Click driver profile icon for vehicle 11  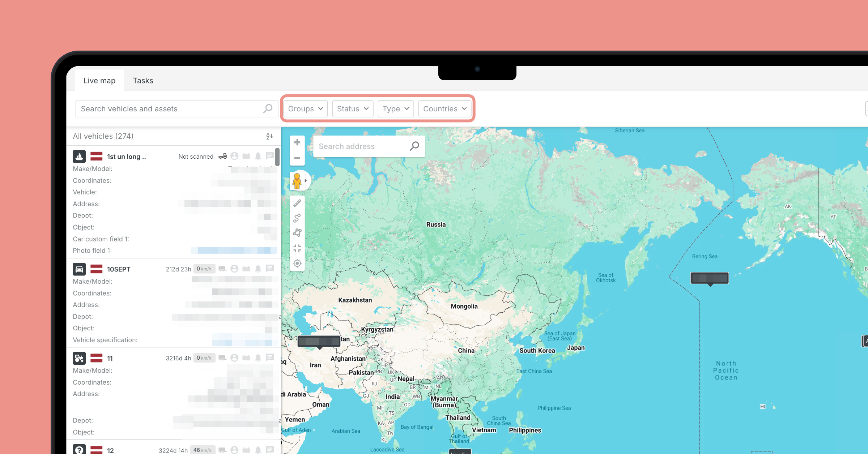coord(234,358)
